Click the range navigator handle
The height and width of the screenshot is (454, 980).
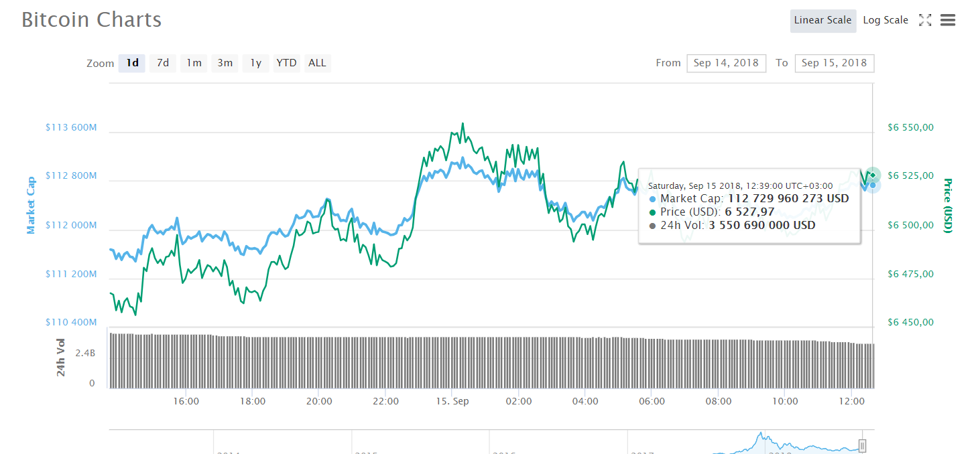pyautogui.click(x=863, y=446)
